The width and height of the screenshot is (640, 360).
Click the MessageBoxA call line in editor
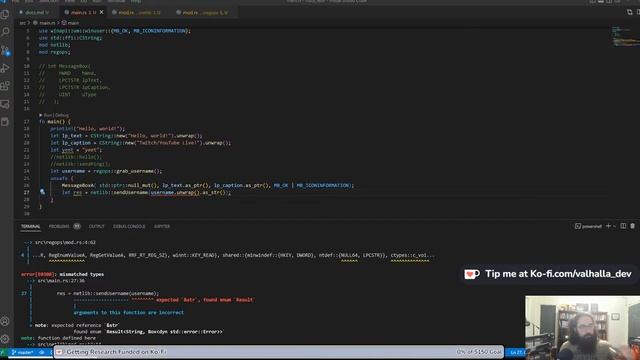[207, 185]
